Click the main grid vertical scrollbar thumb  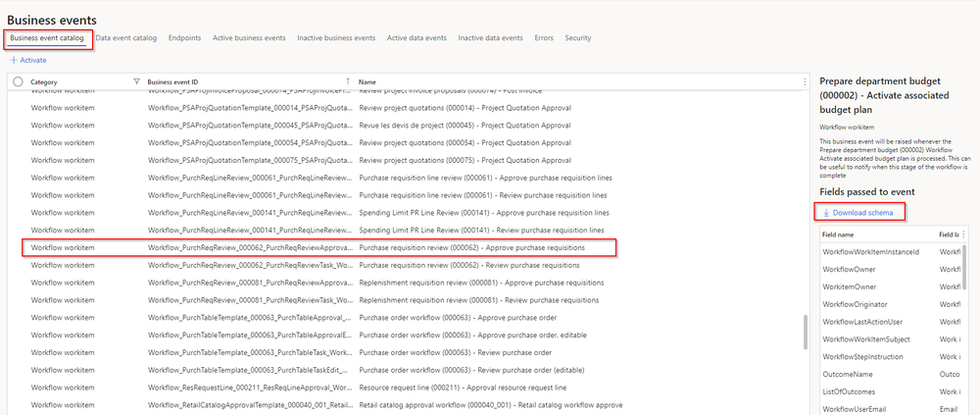[806, 332]
